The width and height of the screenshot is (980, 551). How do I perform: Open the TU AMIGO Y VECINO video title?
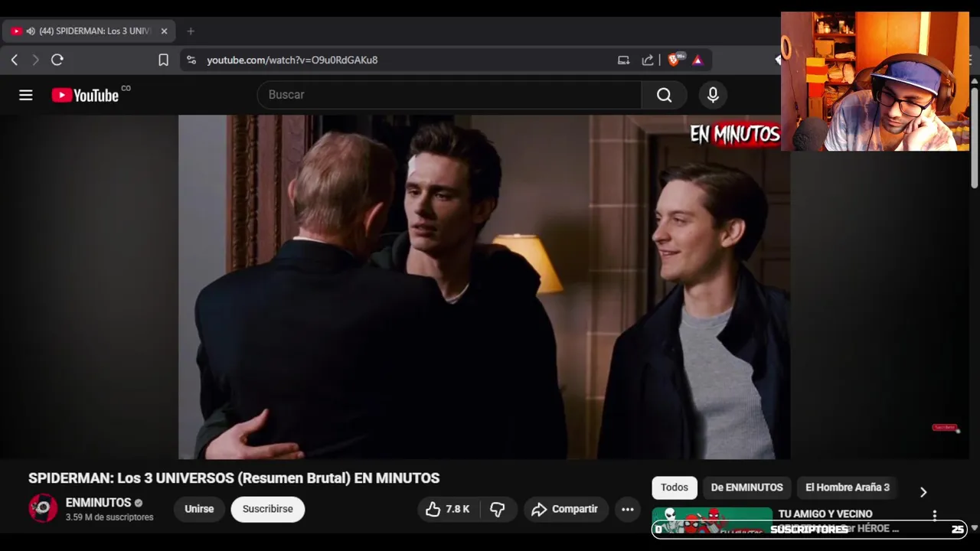point(825,514)
